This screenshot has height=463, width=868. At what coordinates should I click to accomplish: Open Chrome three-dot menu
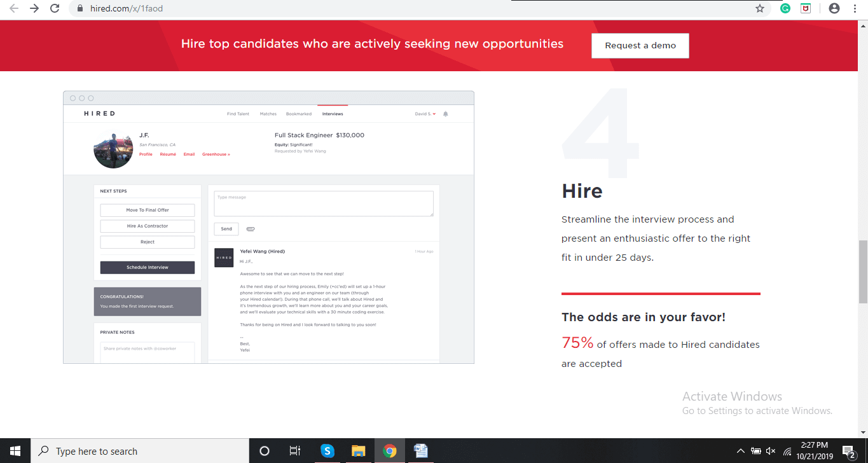(x=855, y=8)
